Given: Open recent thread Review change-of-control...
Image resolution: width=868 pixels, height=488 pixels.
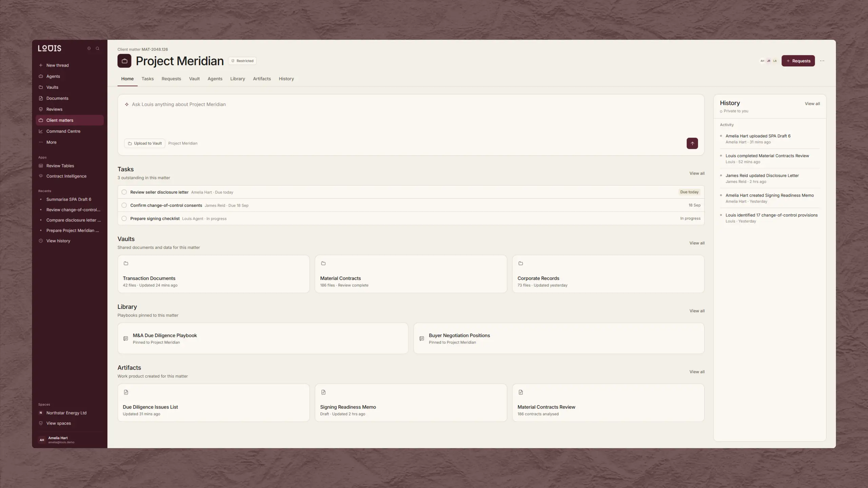Looking at the screenshot, I should (x=70, y=210).
